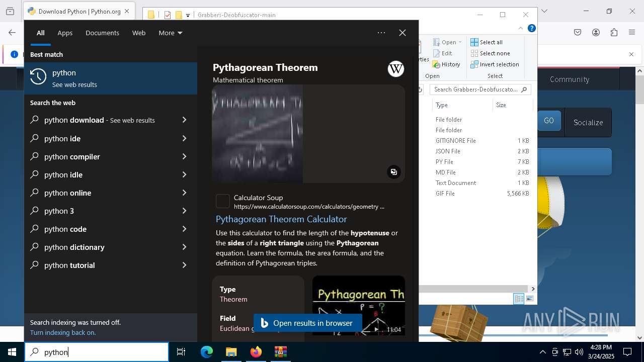Open the more options ellipsis in search panel
The image size is (644, 362).
click(381, 33)
